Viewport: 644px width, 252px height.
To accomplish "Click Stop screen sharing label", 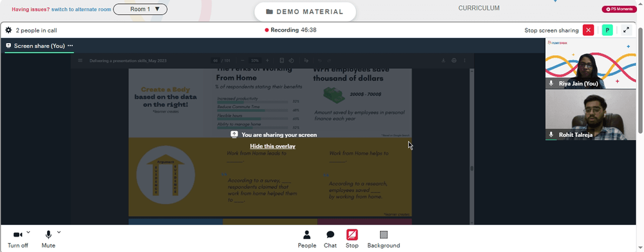I will [552, 30].
